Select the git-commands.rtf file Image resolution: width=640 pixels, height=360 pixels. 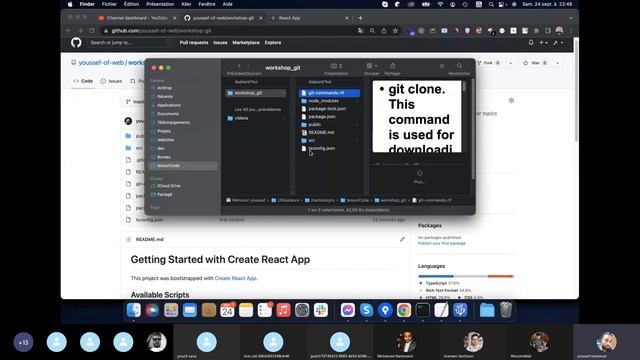coord(329,93)
